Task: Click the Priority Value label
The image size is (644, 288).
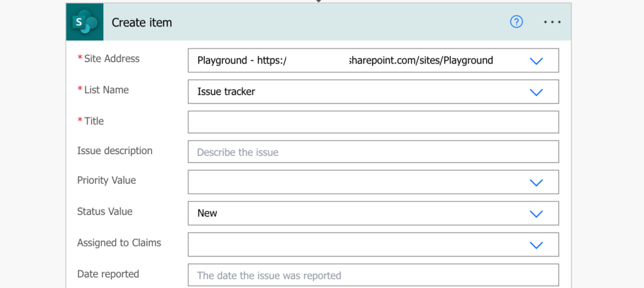Action: [106, 180]
